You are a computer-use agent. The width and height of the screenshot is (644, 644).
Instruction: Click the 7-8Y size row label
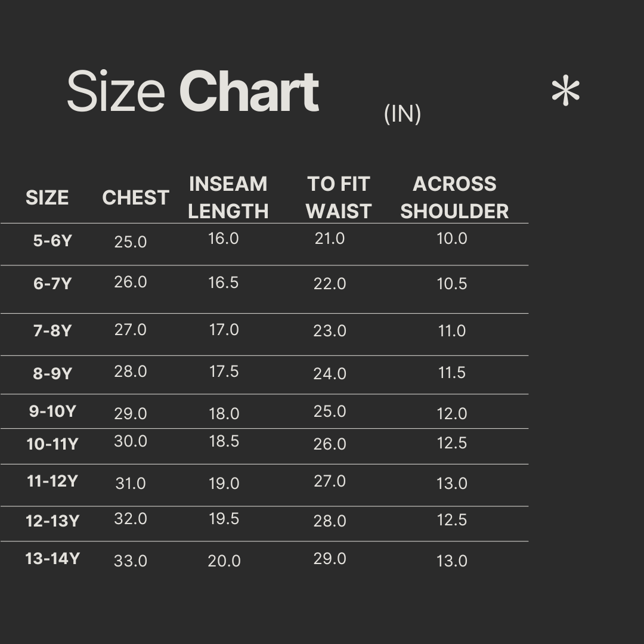click(x=52, y=330)
